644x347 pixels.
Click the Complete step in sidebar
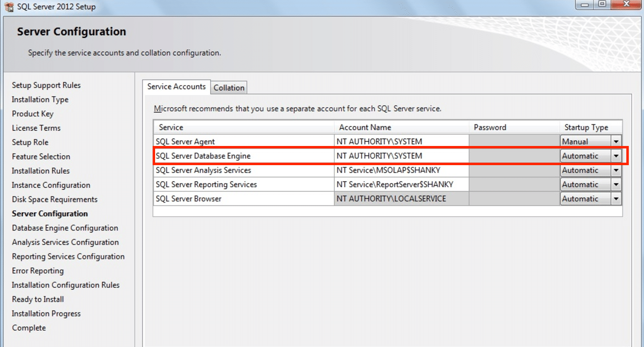tap(29, 327)
